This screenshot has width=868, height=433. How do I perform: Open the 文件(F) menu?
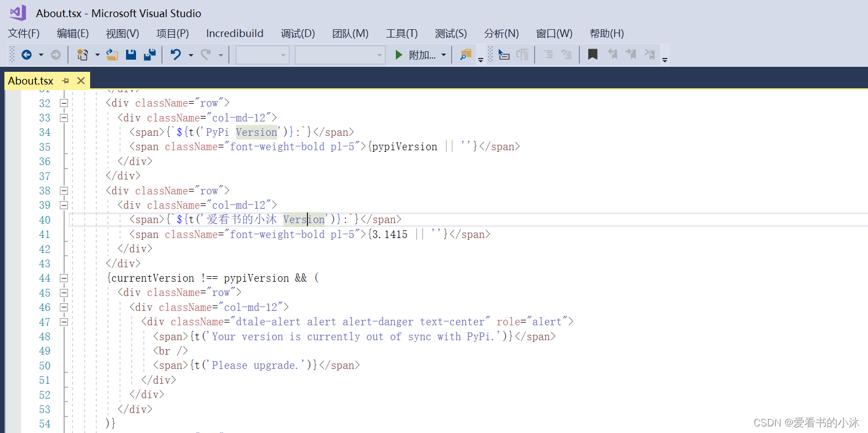24,33
